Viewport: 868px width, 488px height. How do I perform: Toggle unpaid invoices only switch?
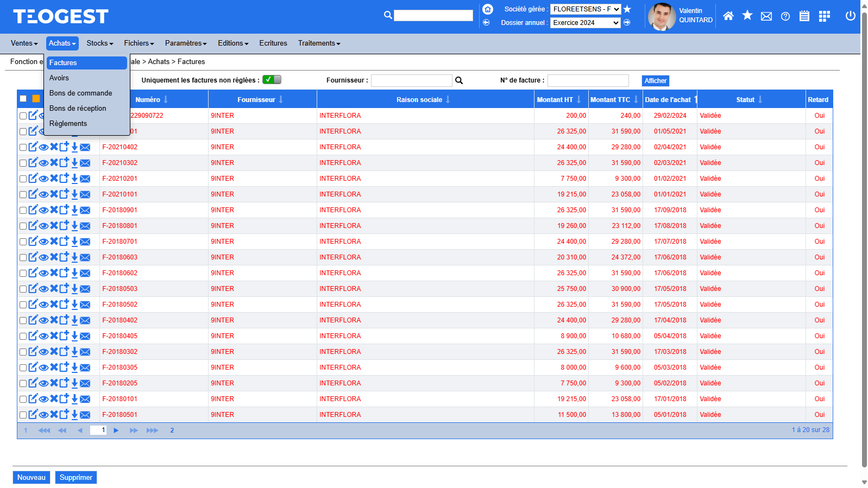[272, 80]
